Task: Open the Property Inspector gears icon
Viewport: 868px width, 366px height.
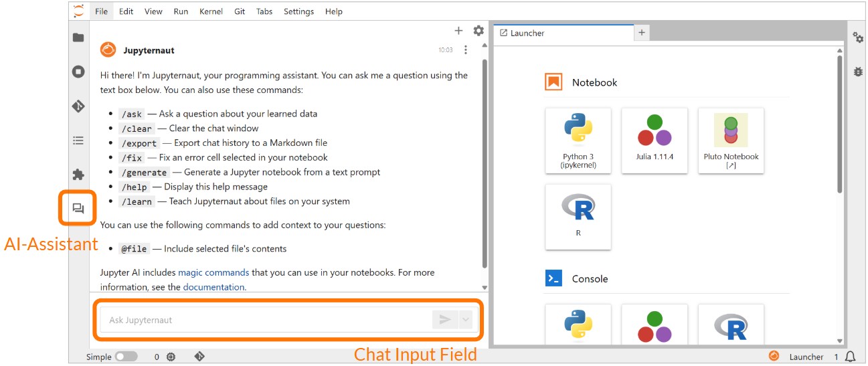Action: (858, 37)
